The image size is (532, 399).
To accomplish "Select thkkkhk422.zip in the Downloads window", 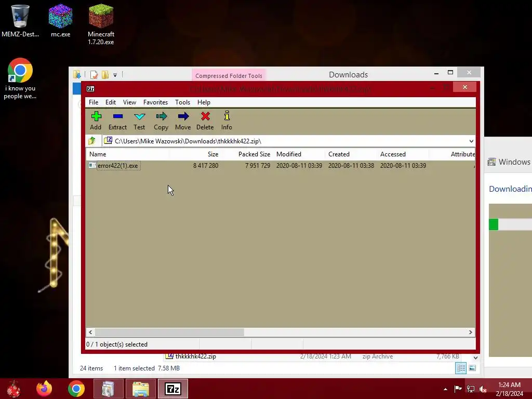I will 195,356.
